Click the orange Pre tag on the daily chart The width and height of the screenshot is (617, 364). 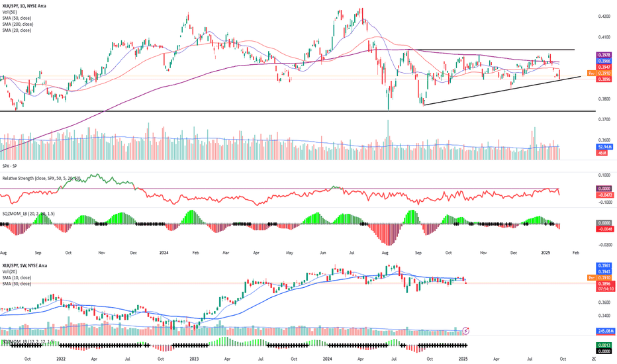click(x=591, y=73)
